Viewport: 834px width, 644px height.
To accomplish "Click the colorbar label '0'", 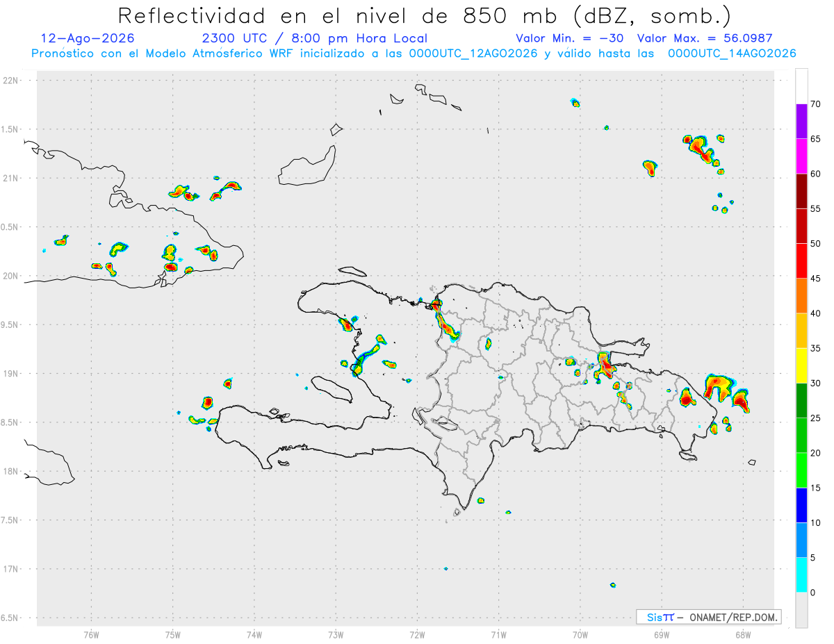I will pos(812,593).
